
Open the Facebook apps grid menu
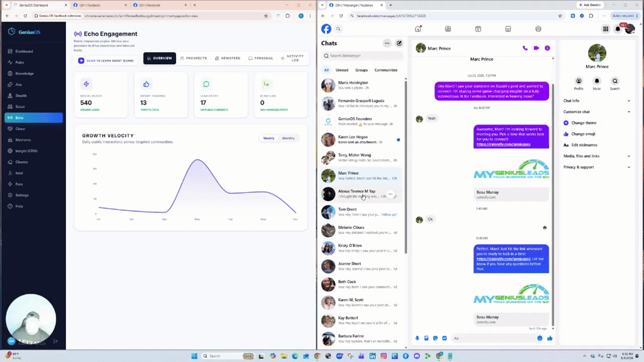click(x=606, y=29)
